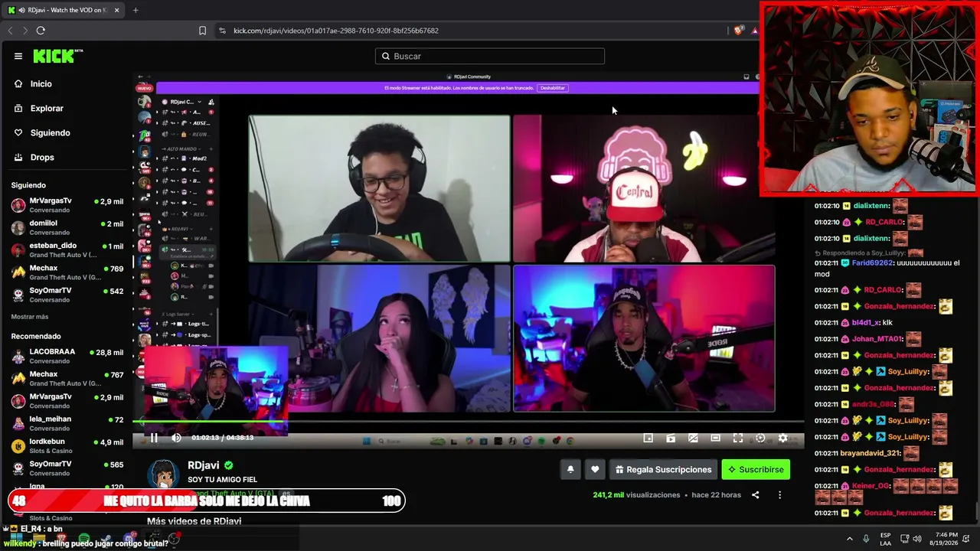This screenshot has height=551, width=980.
Task: Go back in the browser
Action: pos(10,31)
